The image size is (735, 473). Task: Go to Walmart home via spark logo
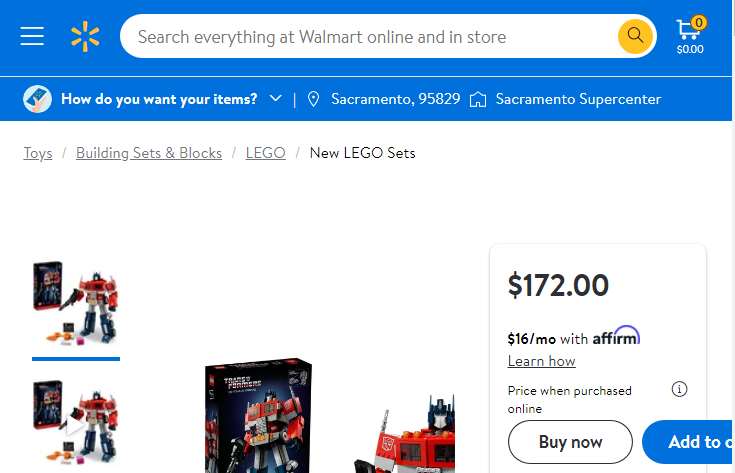pyautogui.click(x=85, y=37)
